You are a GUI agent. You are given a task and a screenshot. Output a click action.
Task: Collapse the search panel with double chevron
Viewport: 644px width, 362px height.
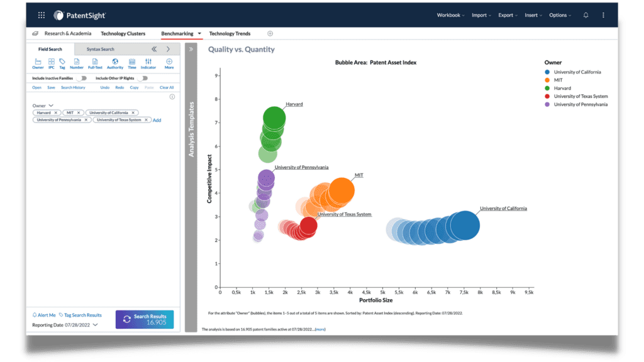(x=154, y=49)
